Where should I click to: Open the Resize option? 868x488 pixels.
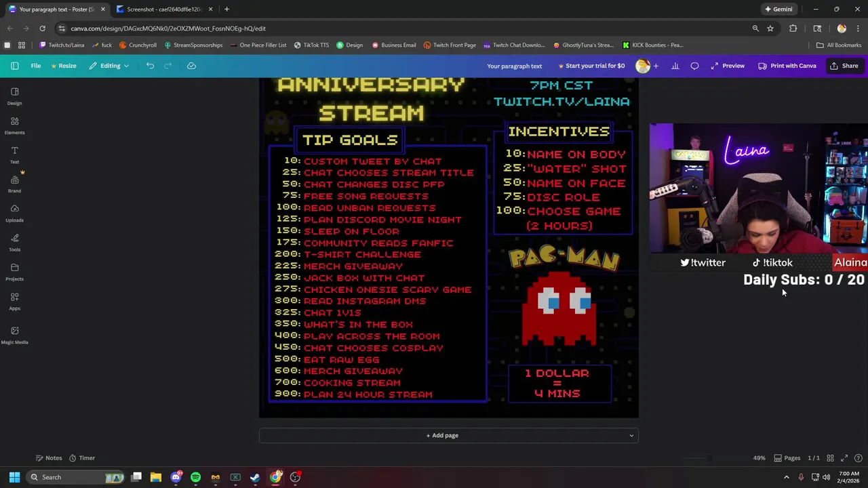point(63,66)
